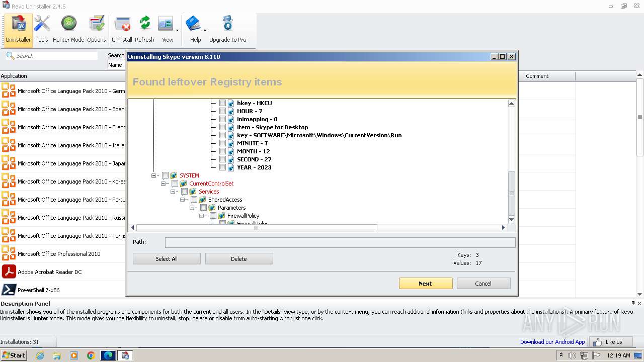Click the Path text field
Viewport: 644px width, 362px height.
point(340,242)
